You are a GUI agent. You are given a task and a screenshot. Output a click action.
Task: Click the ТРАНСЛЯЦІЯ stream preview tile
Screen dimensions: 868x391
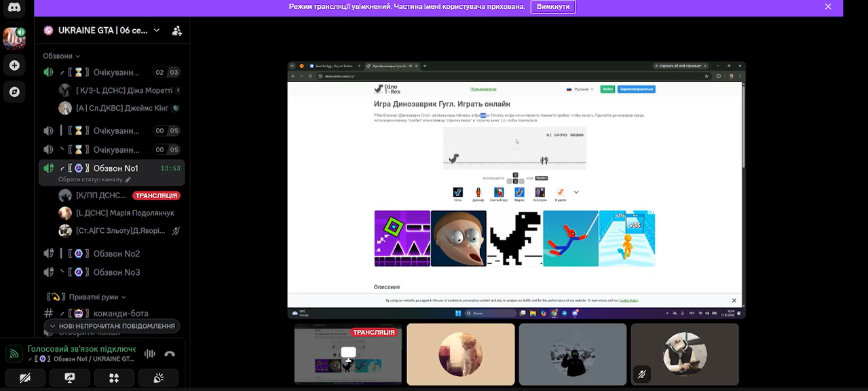[x=348, y=354]
